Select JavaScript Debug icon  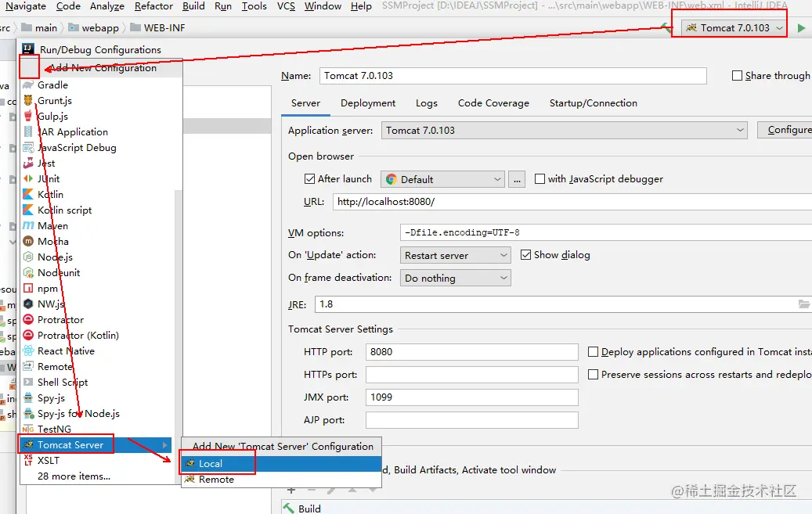coord(28,148)
